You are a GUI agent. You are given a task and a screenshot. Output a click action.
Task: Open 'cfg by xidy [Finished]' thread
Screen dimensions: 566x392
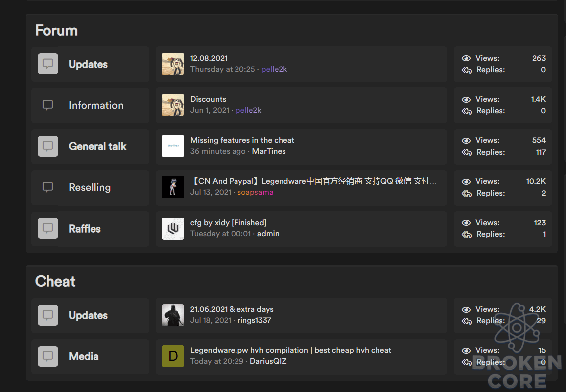pyautogui.click(x=228, y=223)
